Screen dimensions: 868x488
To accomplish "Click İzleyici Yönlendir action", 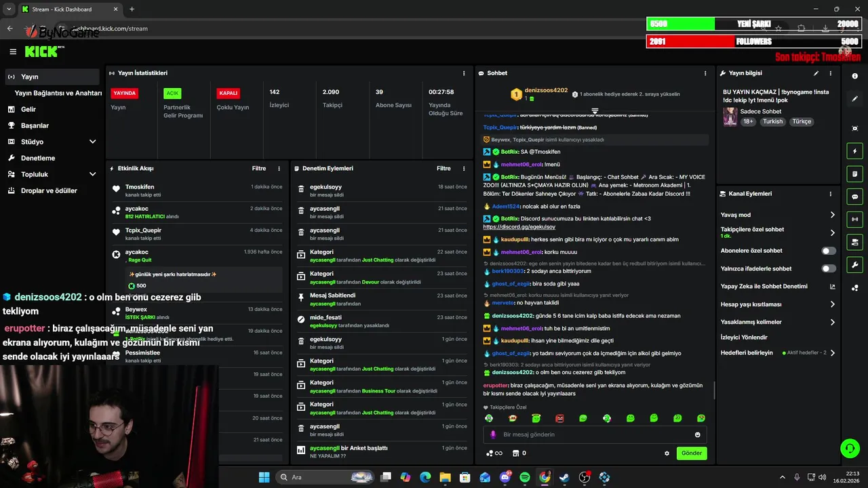I will pyautogui.click(x=744, y=337).
